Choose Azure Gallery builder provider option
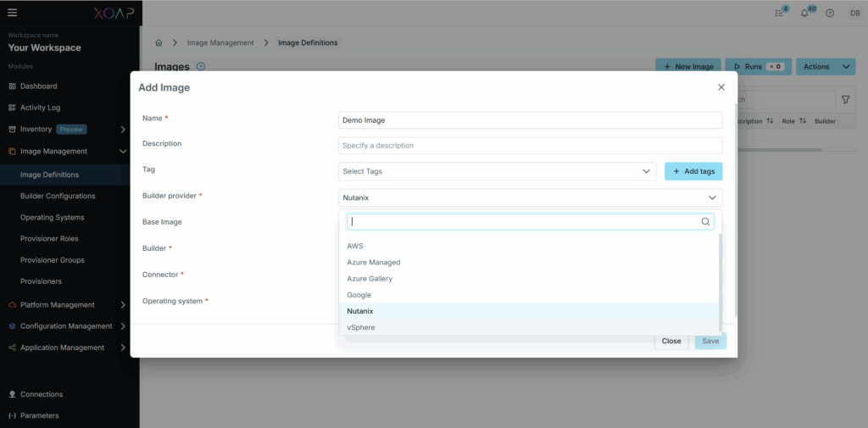The width and height of the screenshot is (868, 428). pyautogui.click(x=370, y=279)
